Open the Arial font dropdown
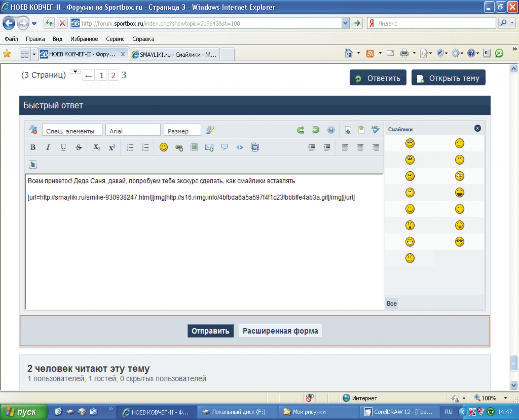This screenshot has width=519, height=420. (x=133, y=131)
